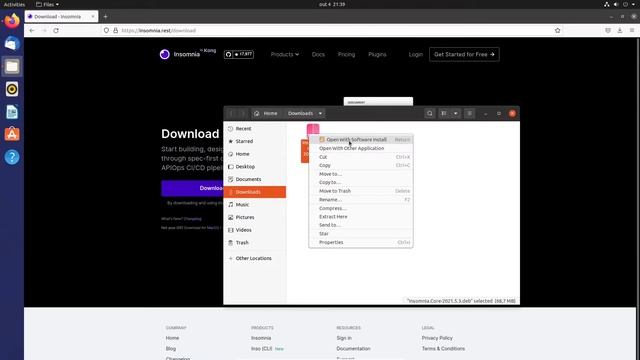The image size is (640, 360).
Task: Select Downloads in Files sidebar
Action: click(x=255, y=192)
